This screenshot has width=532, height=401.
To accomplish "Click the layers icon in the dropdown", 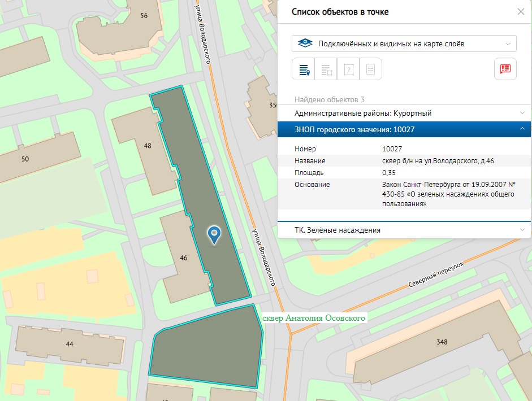I will 305,43.
